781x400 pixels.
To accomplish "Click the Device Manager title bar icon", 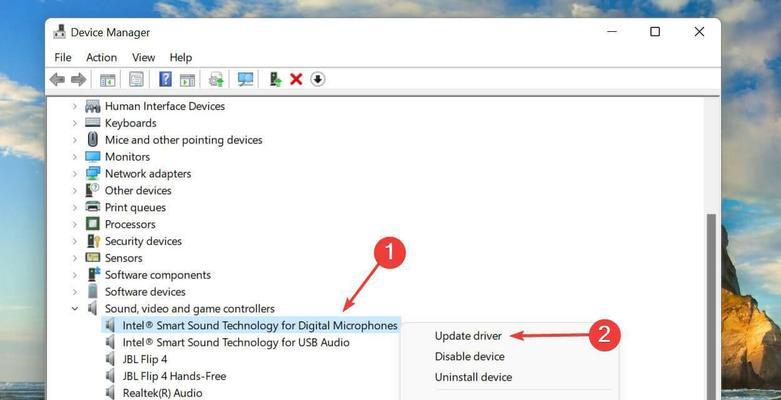I will [x=59, y=32].
